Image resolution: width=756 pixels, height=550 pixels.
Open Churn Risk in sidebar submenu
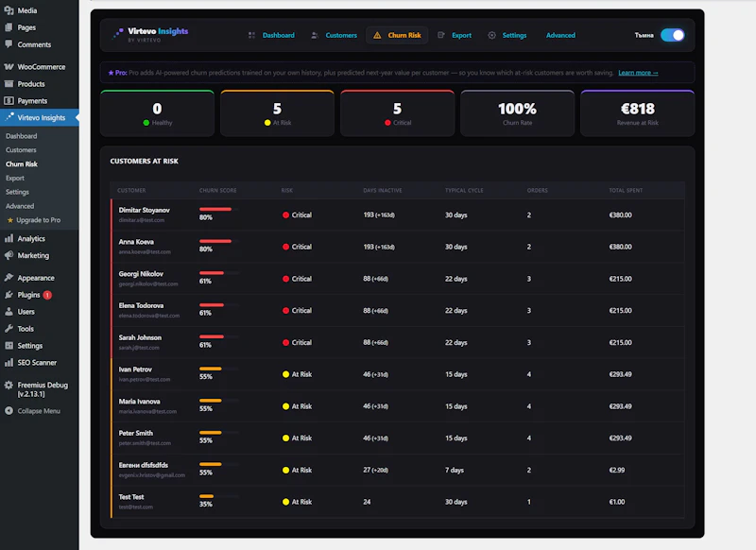point(22,163)
